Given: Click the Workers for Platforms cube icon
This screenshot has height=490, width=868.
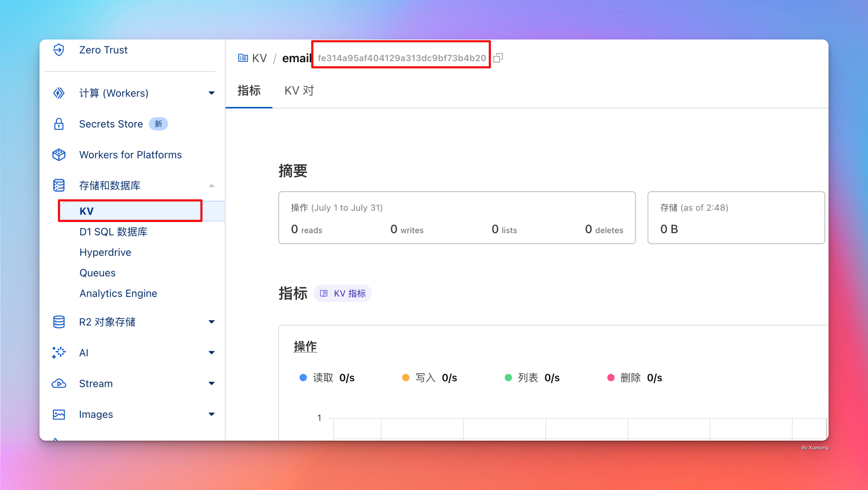Looking at the screenshot, I should (59, 154).
